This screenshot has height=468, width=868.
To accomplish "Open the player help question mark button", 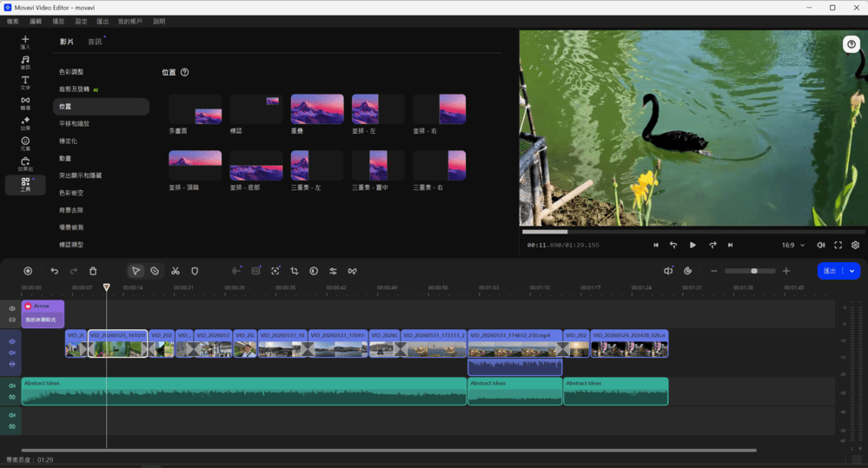I will pyautogui.click(x=851, y=44).
